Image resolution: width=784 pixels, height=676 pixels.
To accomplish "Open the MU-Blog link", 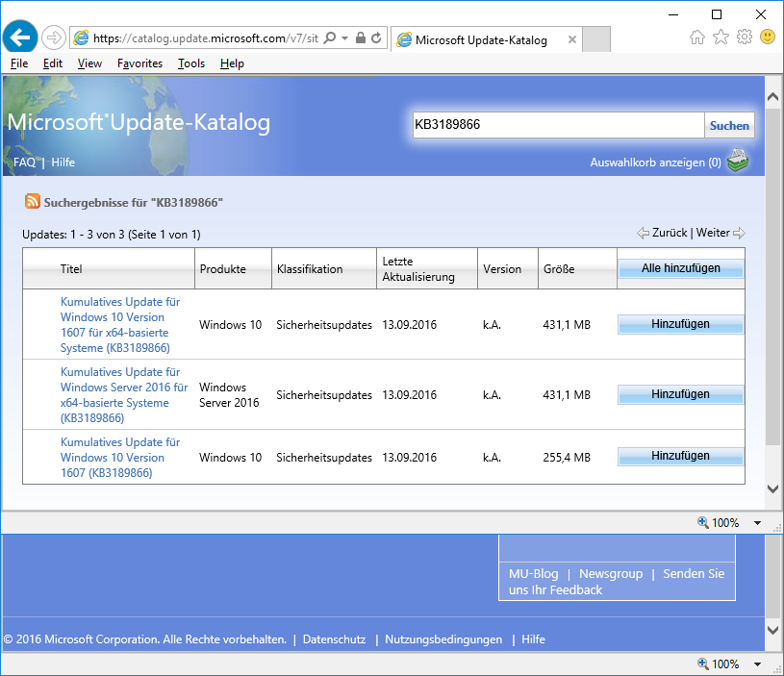I will (533, 573).
